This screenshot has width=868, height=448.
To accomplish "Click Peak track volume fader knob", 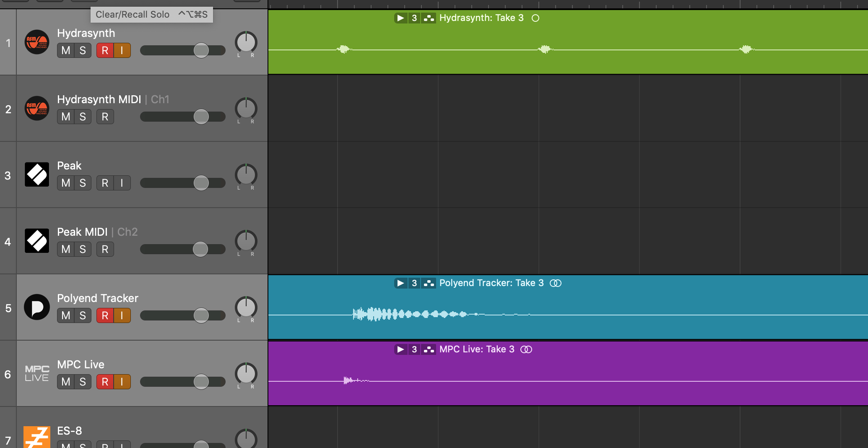I will pyautogui.click(x=201, y=183).
